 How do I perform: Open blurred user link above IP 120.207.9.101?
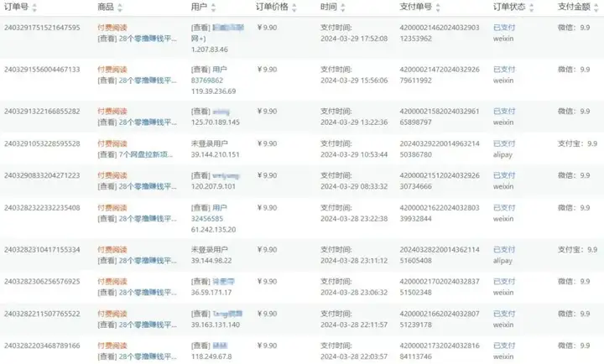226,175
